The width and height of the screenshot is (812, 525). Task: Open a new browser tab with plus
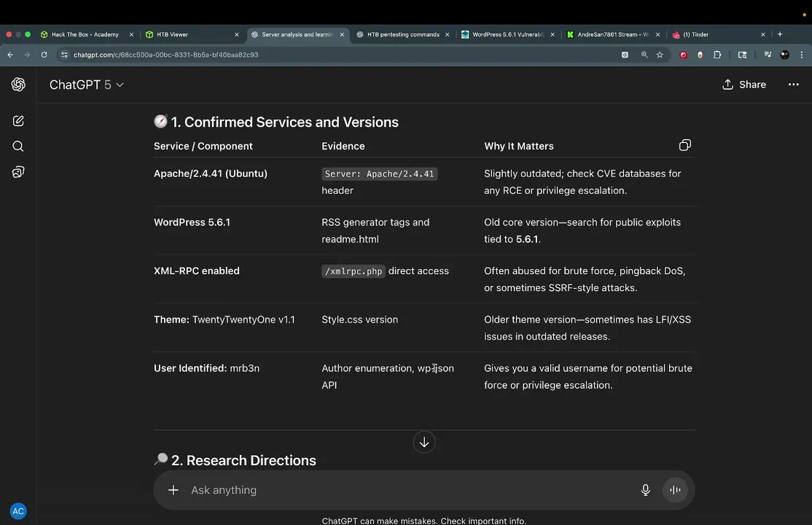pos(780,34)
